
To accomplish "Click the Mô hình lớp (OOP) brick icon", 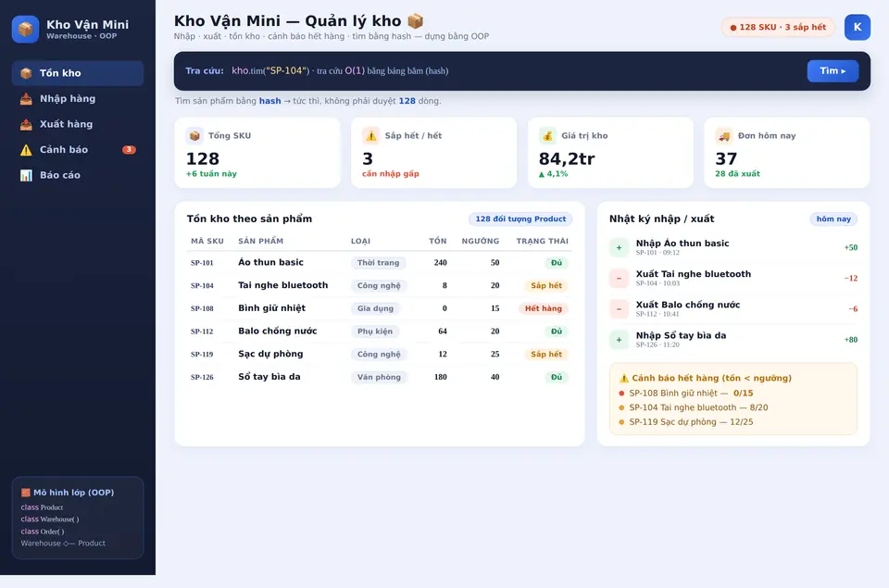I will 26,493.
